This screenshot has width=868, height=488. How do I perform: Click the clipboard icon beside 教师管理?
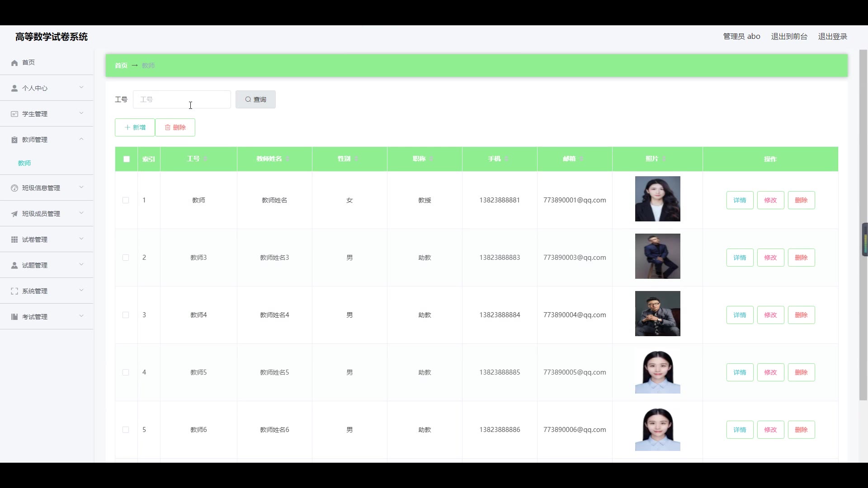click(14, 140)
